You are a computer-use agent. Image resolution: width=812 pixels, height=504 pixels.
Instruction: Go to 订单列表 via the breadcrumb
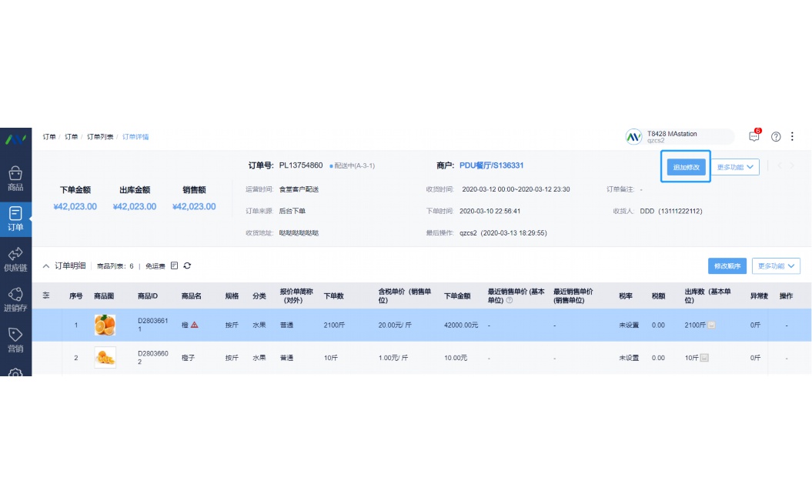(x=99, y=136)
